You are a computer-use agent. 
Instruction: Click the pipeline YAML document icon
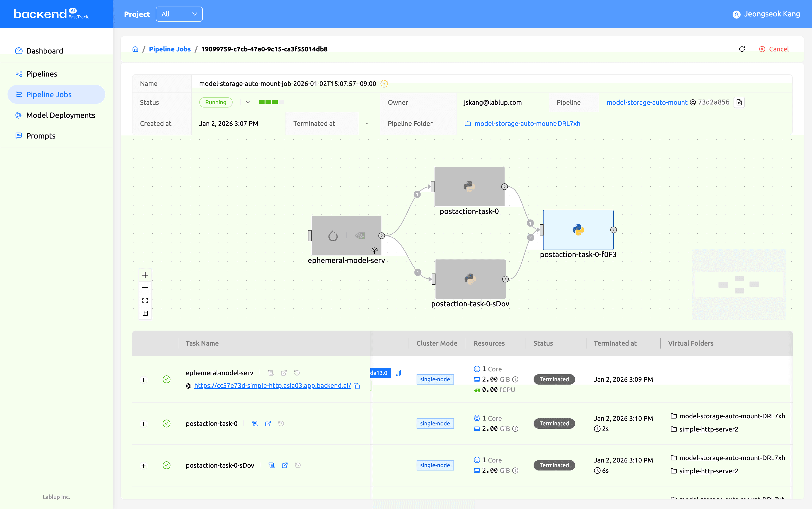pos(739,102)
